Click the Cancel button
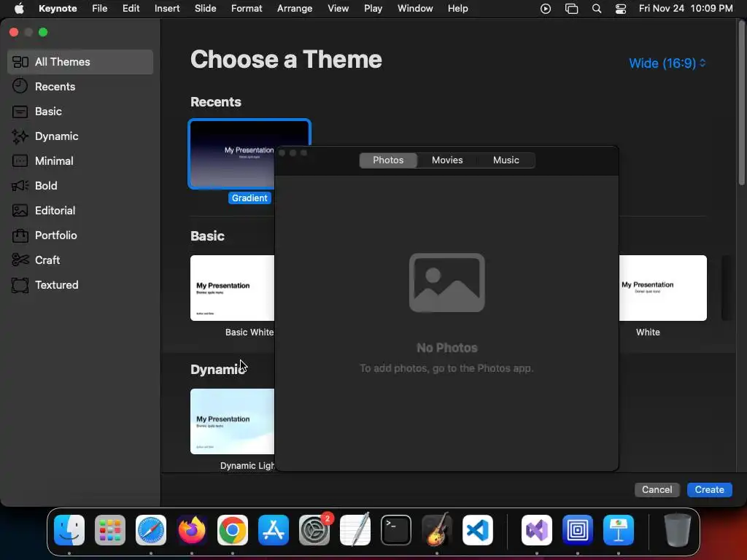 657,489
